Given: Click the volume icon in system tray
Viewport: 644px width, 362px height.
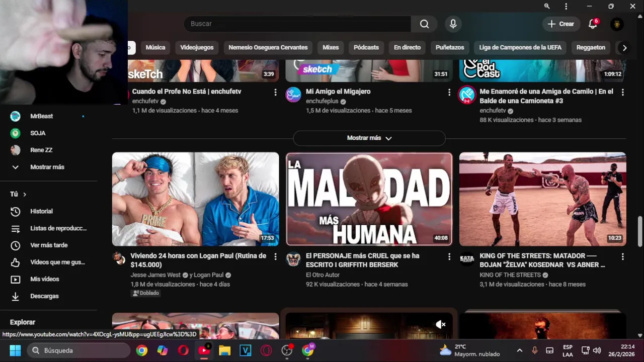Looking at the screenshot, I should coord(597,350).
